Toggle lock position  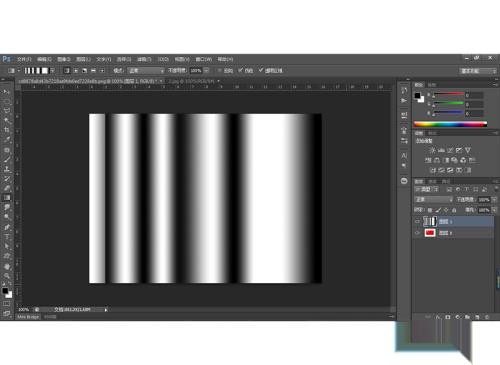coord(446,210)
